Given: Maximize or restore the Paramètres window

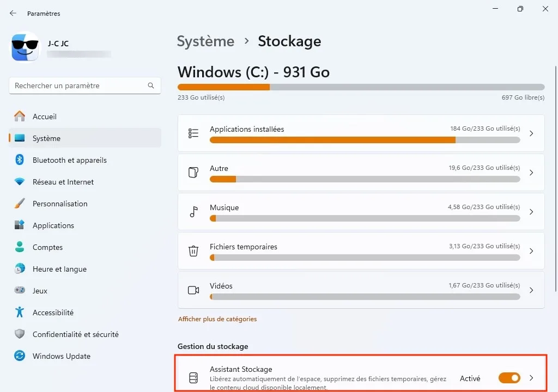Looking at the screenshot, I should (520, 9).
